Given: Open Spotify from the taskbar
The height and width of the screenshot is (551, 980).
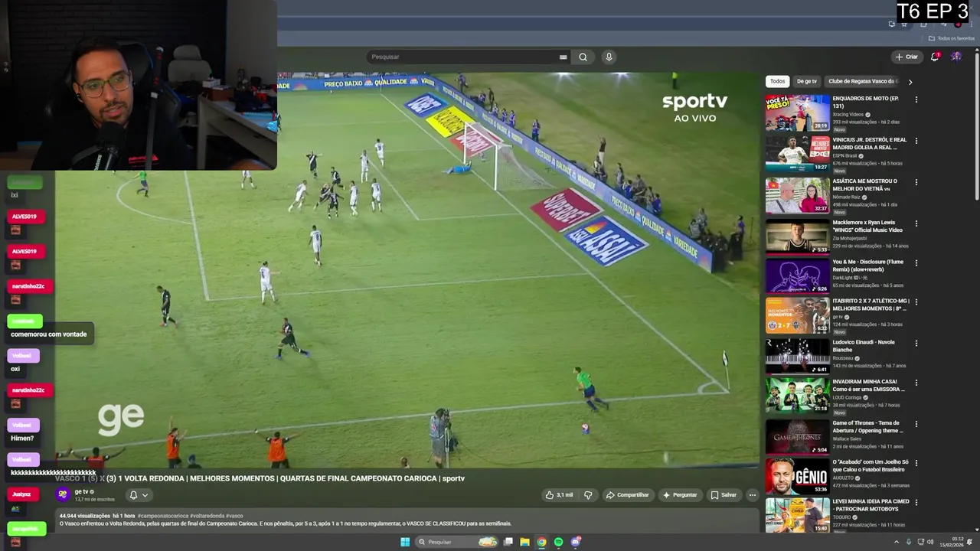Looking at the screenshot, I should pyautogui.click(x=558, y=542).
